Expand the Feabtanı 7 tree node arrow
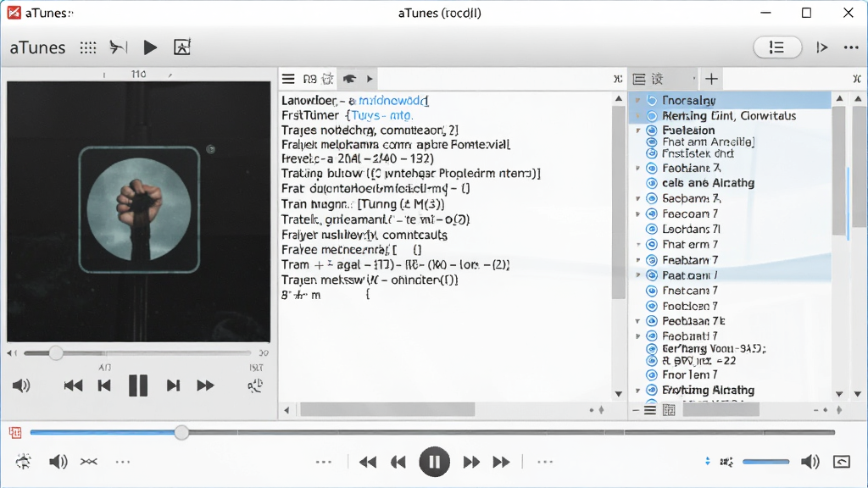The image size is (868, 488). pos(638,260)
